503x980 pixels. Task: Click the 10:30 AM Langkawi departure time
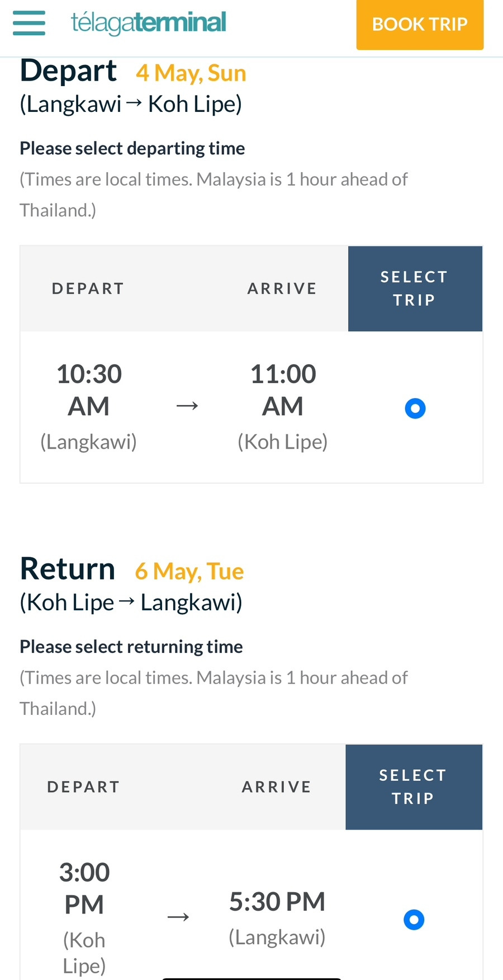tap(89, 390)
